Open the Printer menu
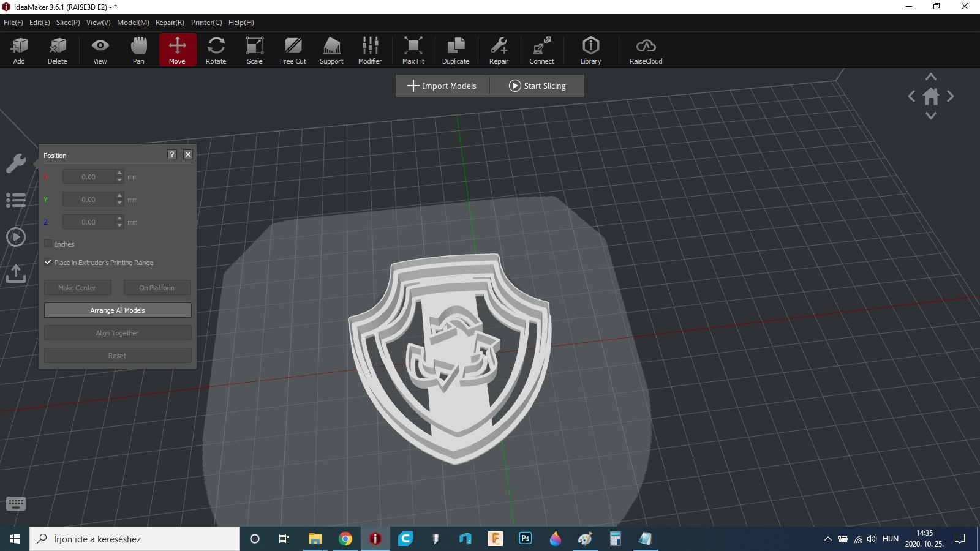Viewport: 980px width, 551px height. [206, 23]
